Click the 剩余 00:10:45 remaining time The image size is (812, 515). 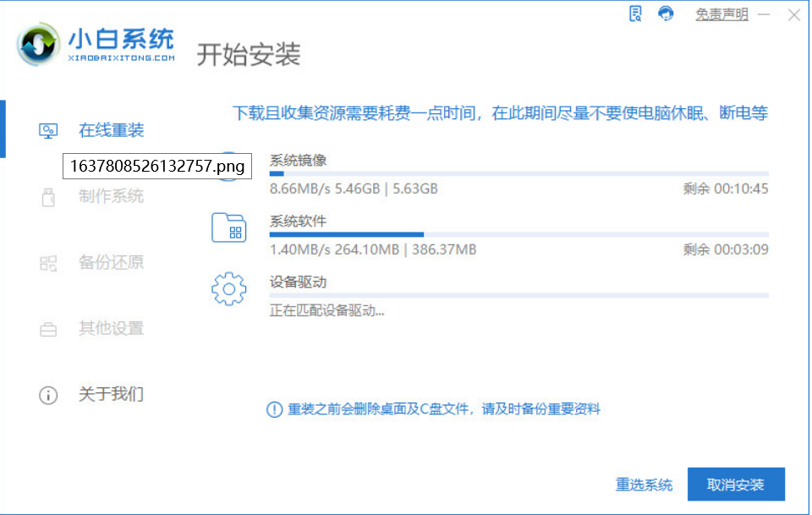(x=726, y=189)
